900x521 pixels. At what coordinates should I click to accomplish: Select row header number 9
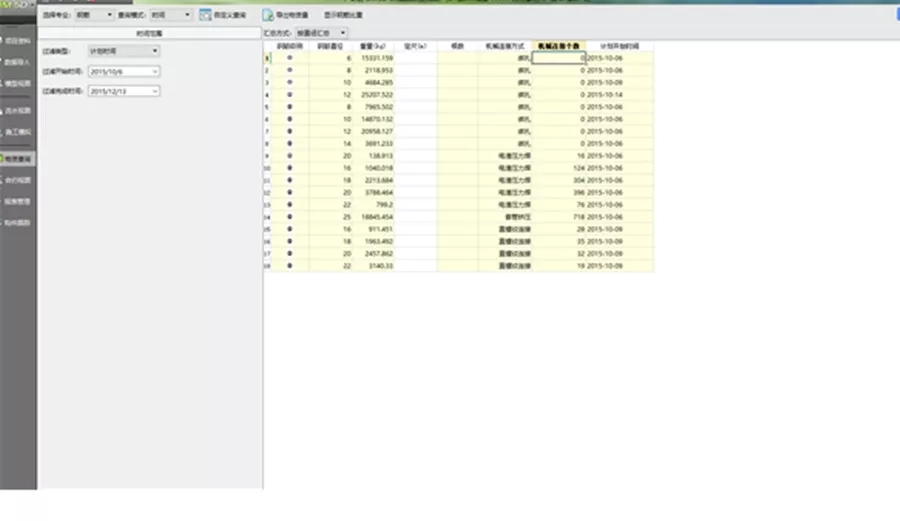click(x=267, y=156)
